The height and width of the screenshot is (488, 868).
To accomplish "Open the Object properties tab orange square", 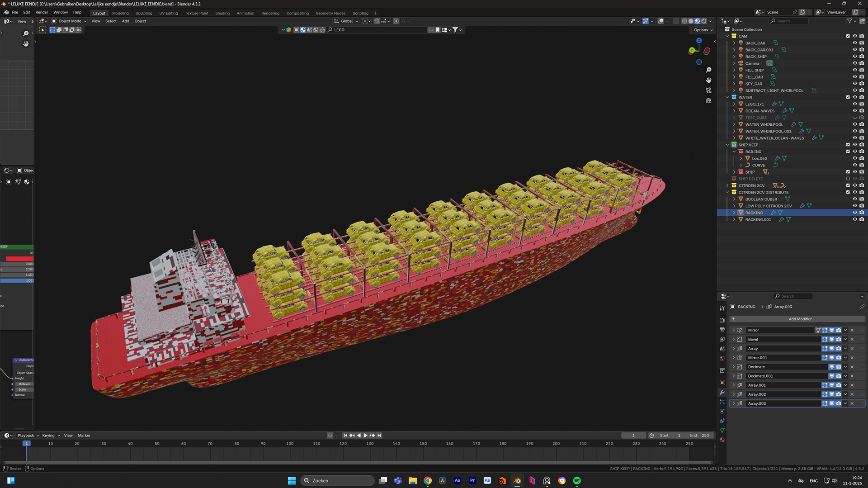I will [722, 383].
